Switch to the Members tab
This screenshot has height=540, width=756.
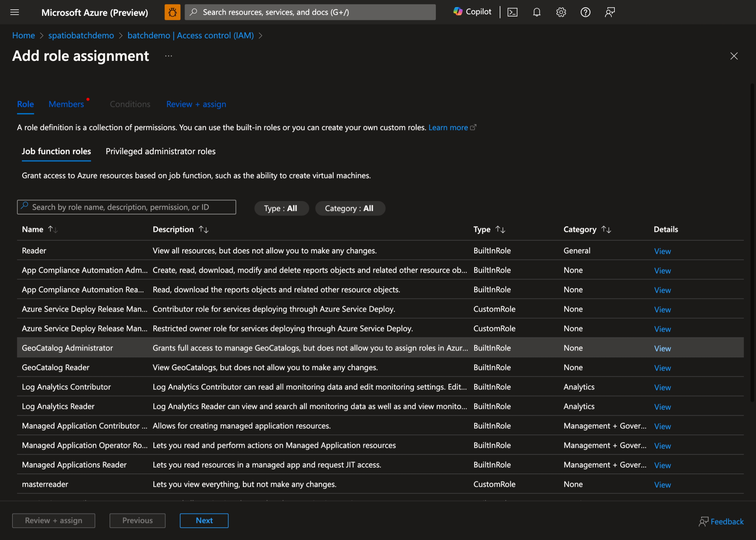tap(66, 104)
